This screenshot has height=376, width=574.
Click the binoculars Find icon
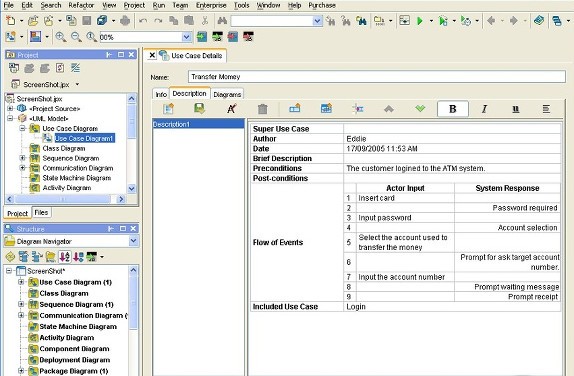click(222, 21)
